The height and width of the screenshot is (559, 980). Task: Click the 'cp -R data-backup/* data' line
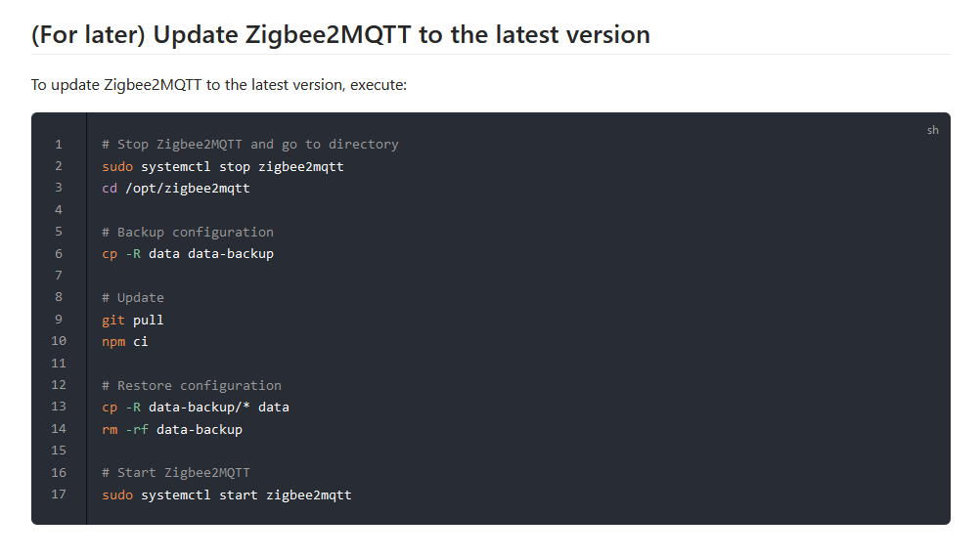(x=196, y=408)
